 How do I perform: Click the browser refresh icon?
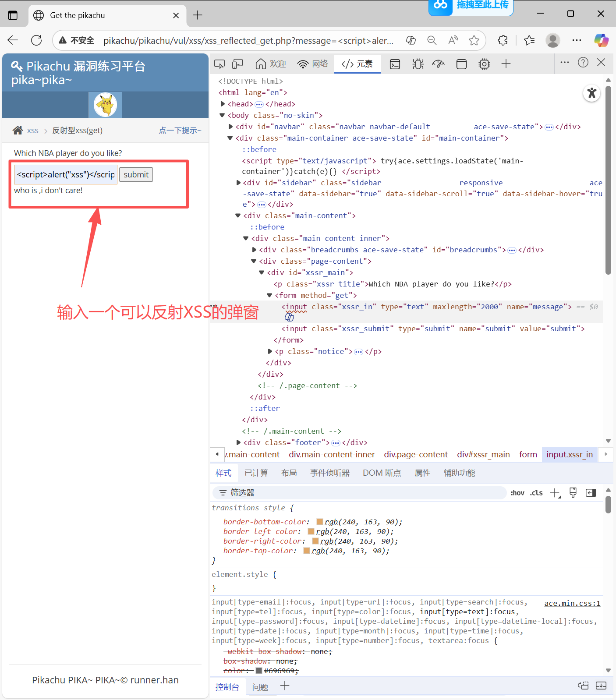[x=36, y=40]
